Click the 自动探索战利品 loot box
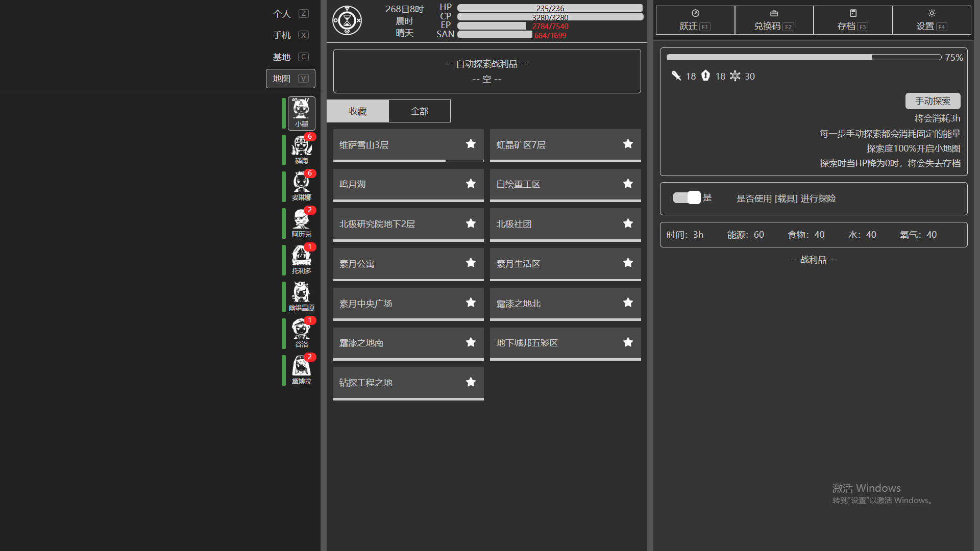980x551 pixels. tap(487, 71)
